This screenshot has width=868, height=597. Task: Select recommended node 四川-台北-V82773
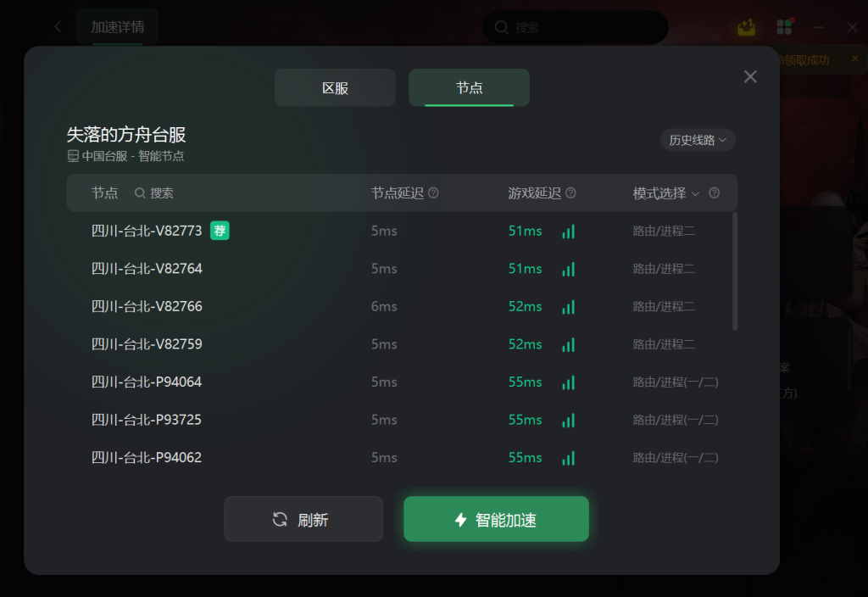click(x=401, y=231)
